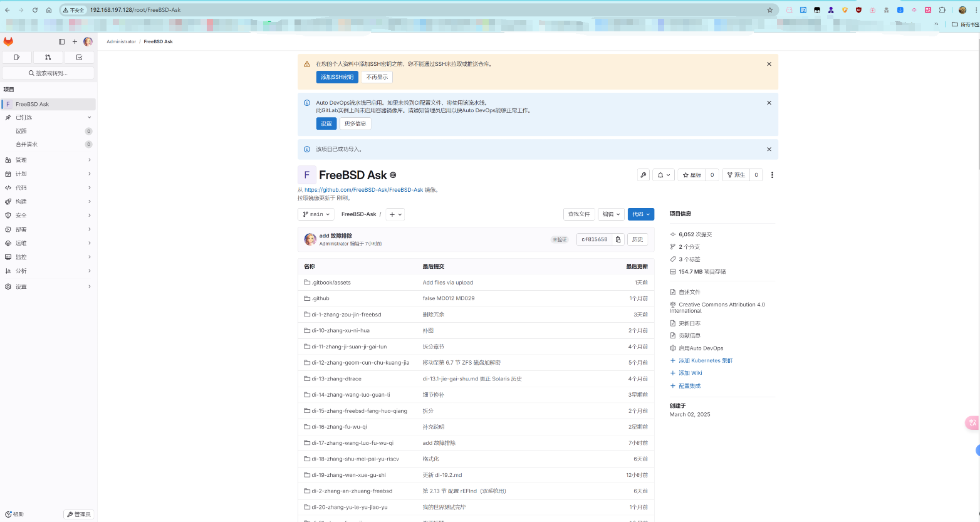
Task: Dismiss the import success banner
Action: pos(769,149)
